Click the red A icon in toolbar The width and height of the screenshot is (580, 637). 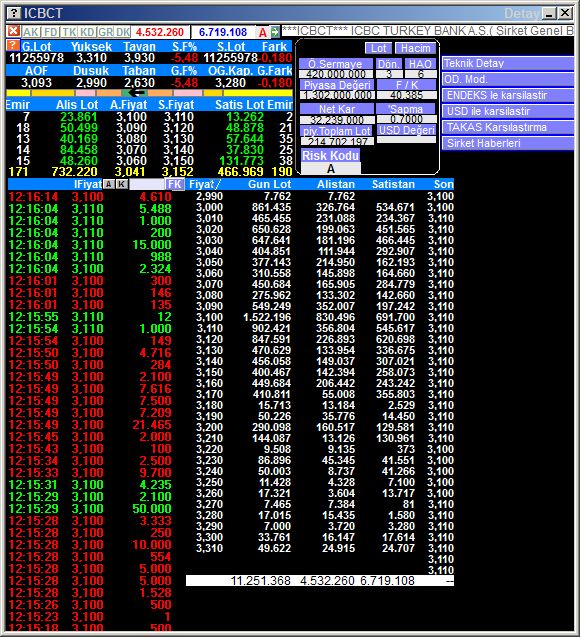[263, 32]
